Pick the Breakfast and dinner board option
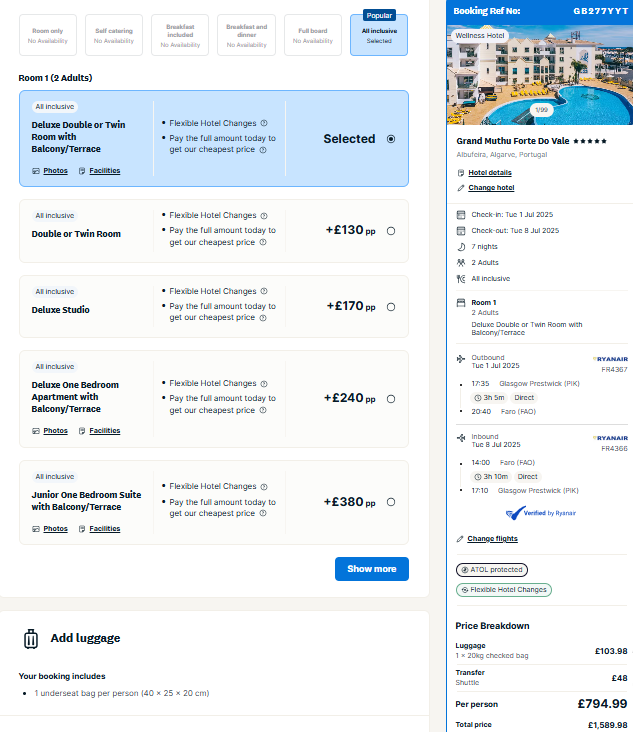633x732 pixels. pos(246,35)
